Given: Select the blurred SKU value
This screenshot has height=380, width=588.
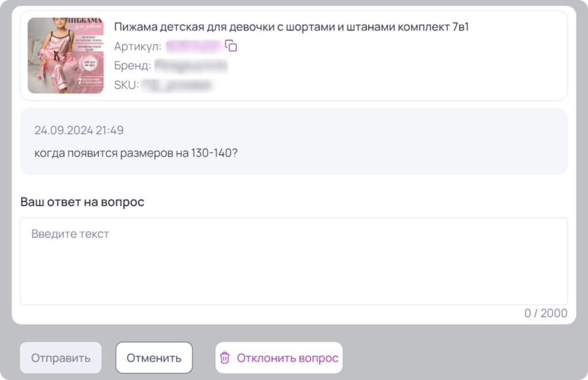Looking at the screenshot, I should click(177, 85).
